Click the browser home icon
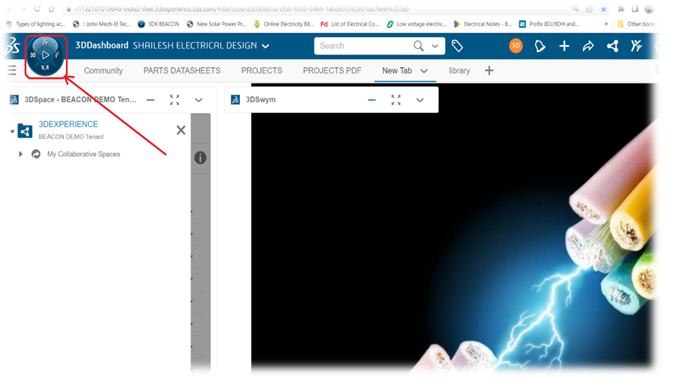 [x=51, y=9]
